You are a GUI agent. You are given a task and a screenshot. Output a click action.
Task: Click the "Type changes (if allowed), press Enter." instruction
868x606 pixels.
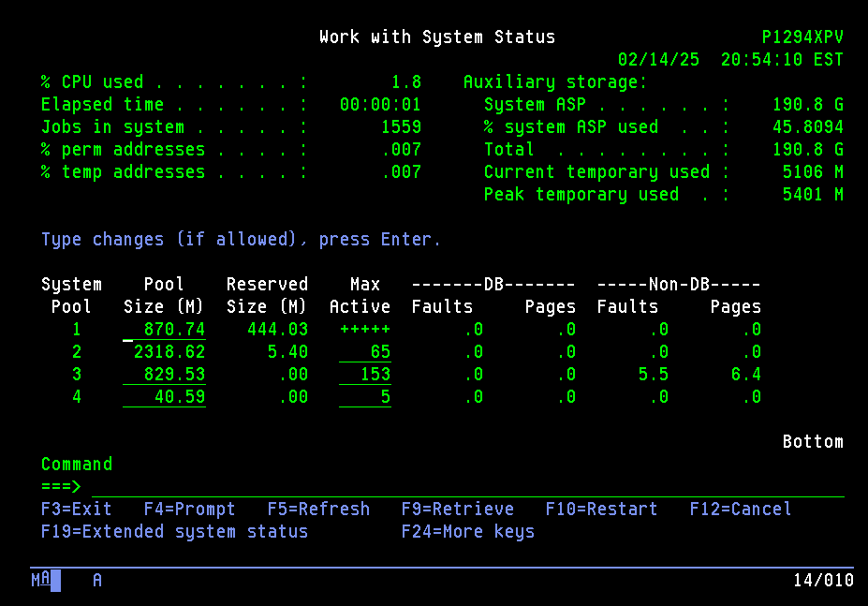point(242,239)
